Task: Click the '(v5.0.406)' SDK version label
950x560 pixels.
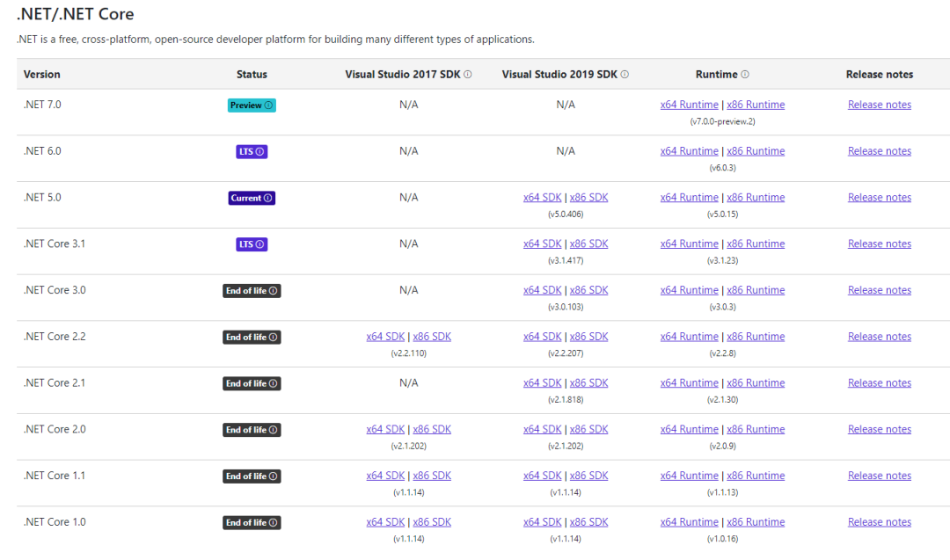Action: click(x=566, y=215)
